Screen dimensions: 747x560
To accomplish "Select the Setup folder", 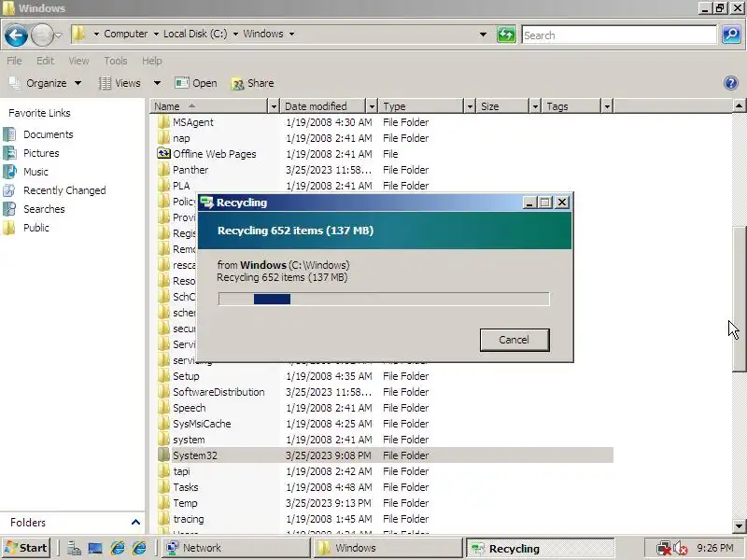I will 186,376.
